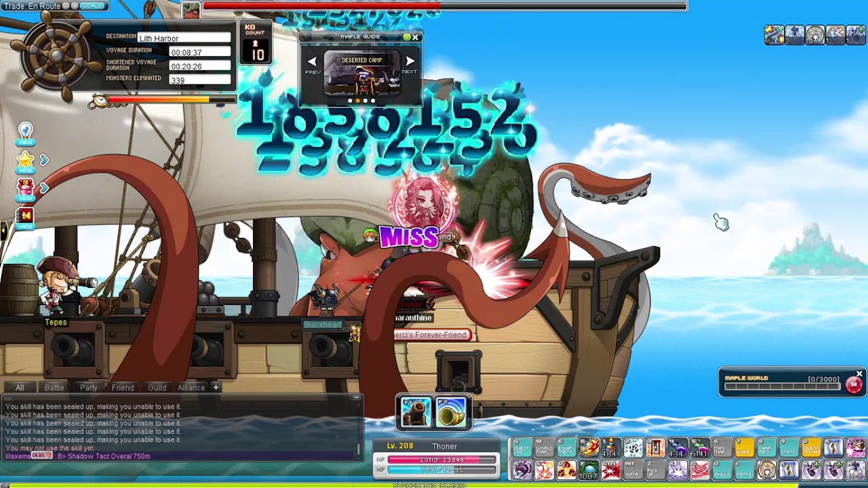868x488 pixels.
Task: Open the Quest Log quickslot
Action: coord(522,448)
